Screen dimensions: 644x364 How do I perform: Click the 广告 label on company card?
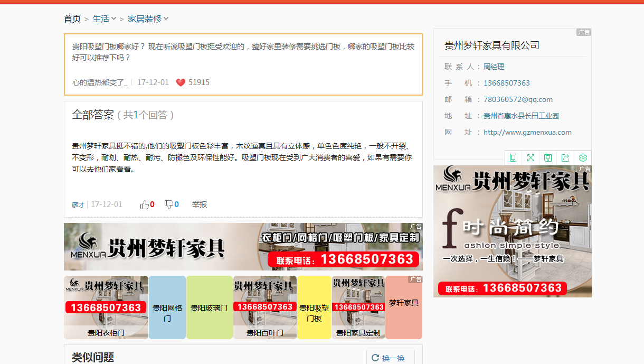click(x=584, y=32)
